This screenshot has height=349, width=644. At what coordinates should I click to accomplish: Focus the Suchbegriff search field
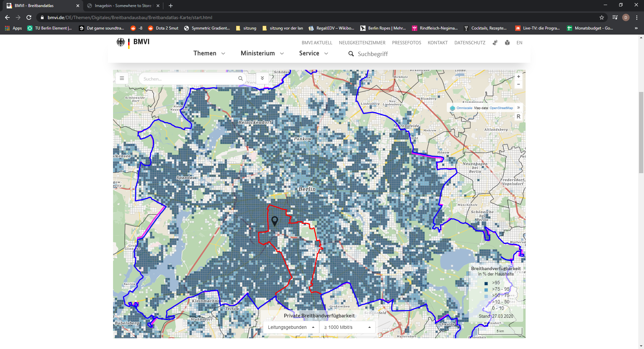pos(373,54)
